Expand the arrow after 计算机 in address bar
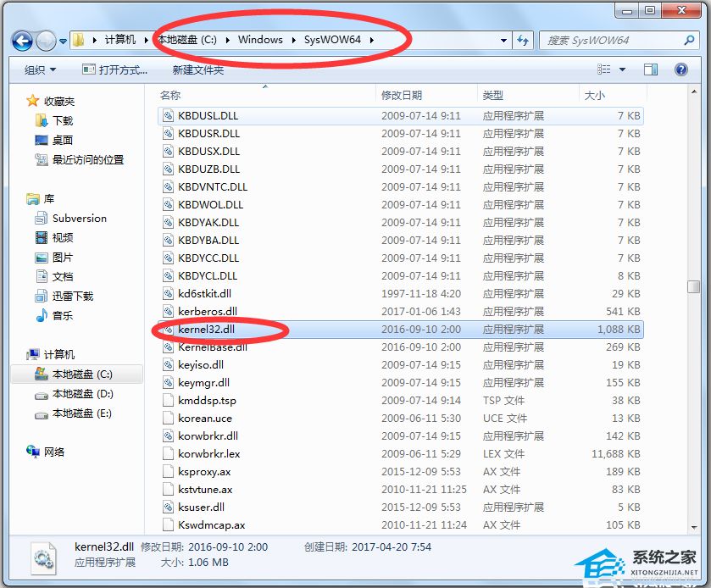The width and height of the screenshot is (711, 588). (146, 40)
